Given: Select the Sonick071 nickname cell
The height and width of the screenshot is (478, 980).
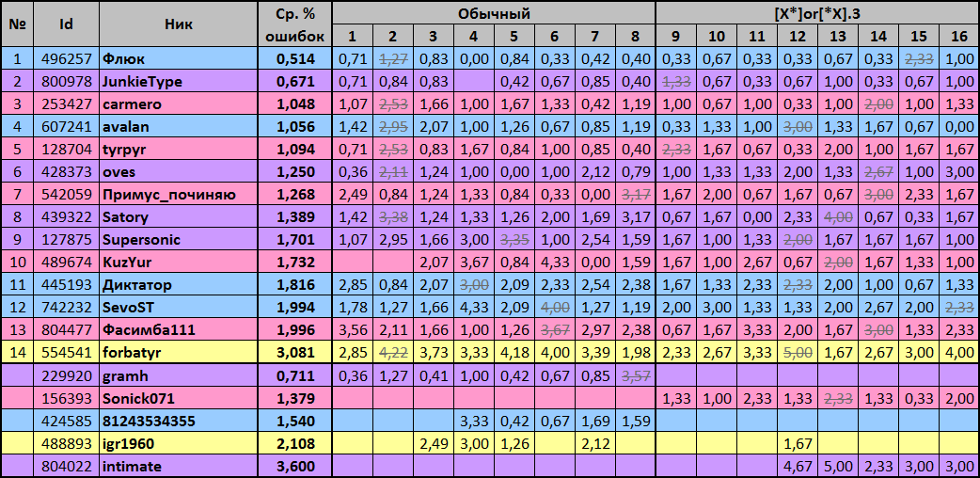Looking at the screenshot, I should (x=178, y=399).
